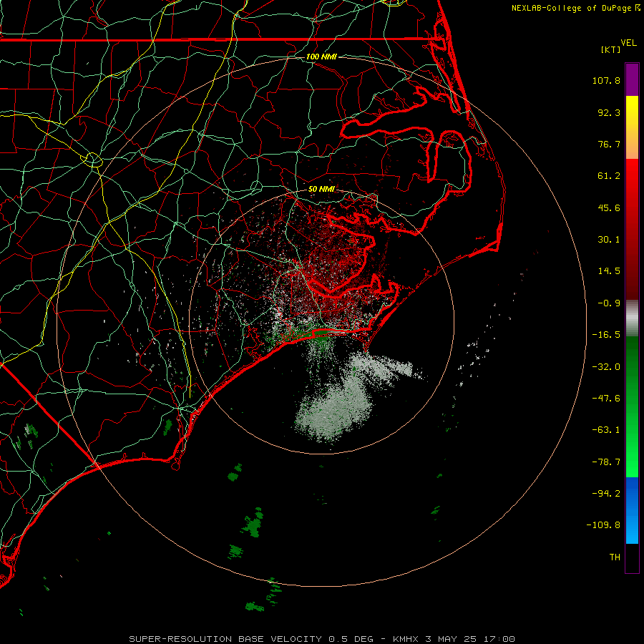Select the 92.3 scale value
This screenshot has width=644, height=644.
tap(609, 112)
